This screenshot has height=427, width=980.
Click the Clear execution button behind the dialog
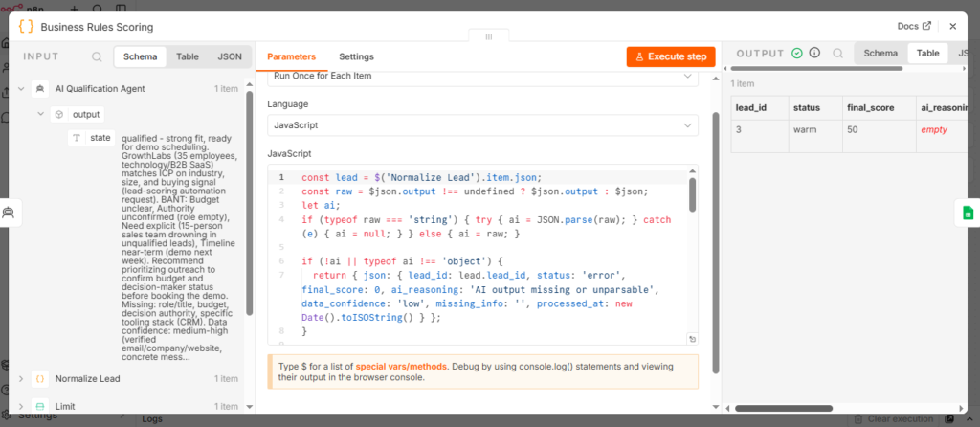(x=895, y=419)
